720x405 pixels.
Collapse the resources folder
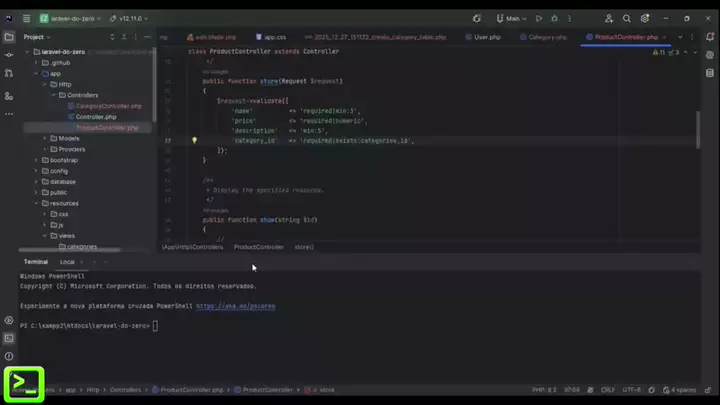pyautogui.click(x=36, y=203)
